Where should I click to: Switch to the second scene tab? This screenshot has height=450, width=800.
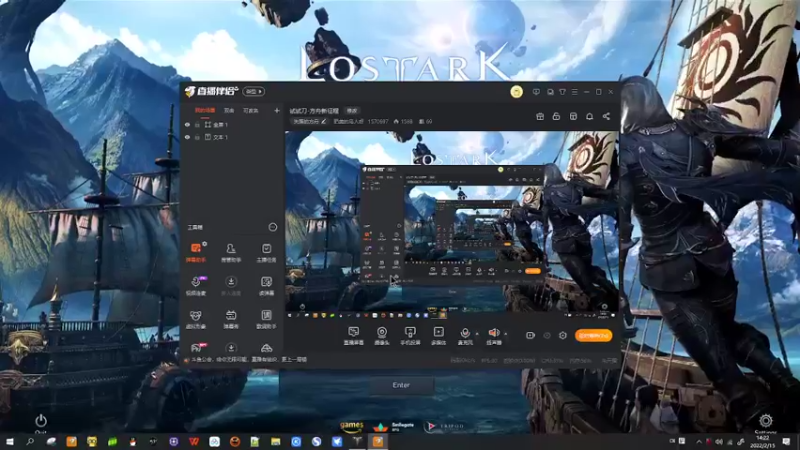[x=229, y=110]
